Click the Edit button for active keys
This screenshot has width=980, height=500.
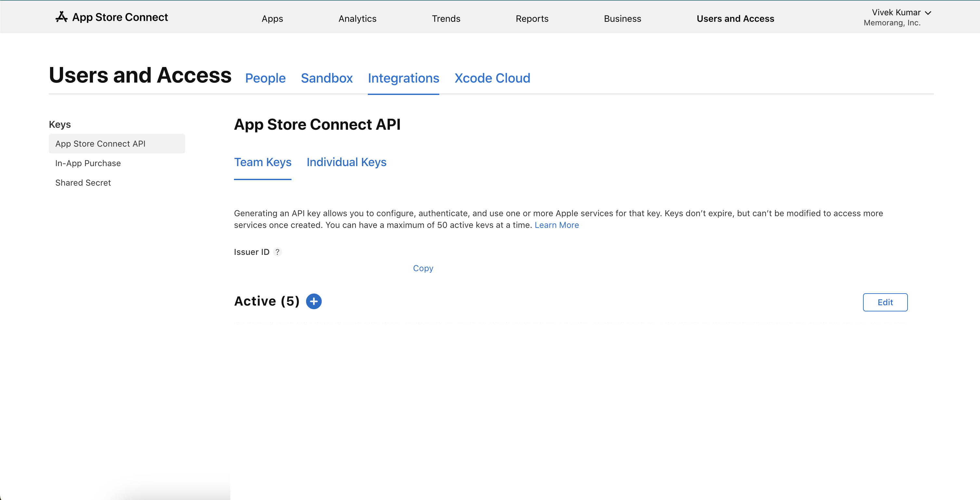click(885, 302)
